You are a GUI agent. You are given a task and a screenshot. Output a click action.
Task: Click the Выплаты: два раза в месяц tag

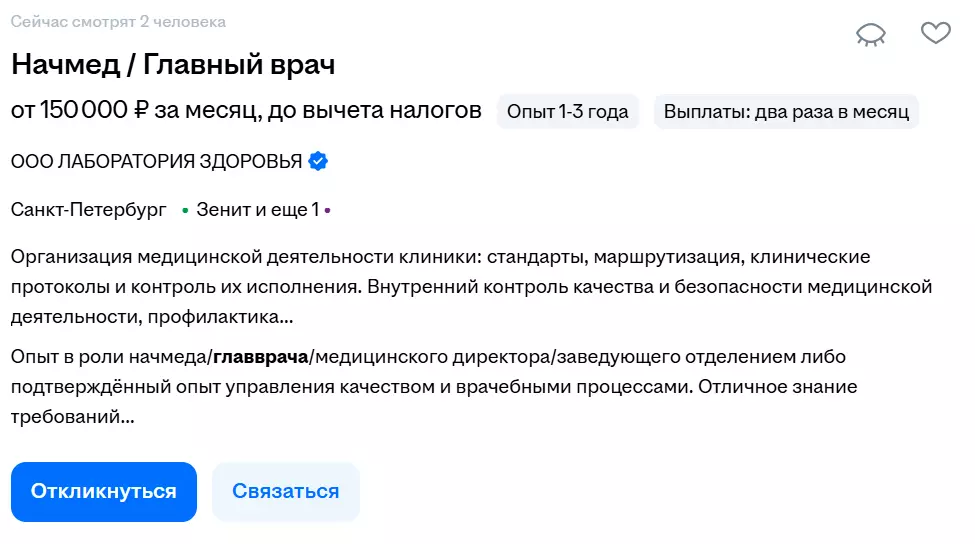(x=786, y=111)
